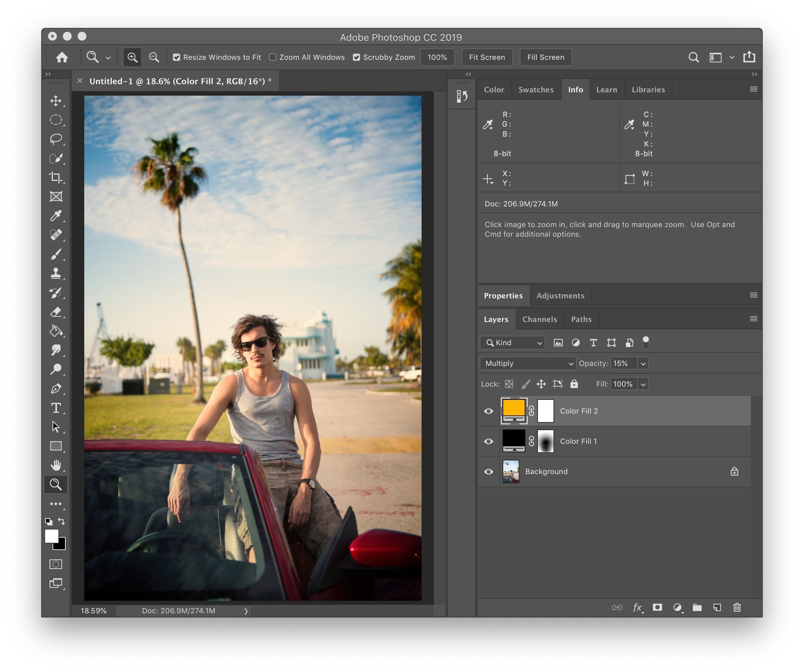Open the blending mode dropdown
The height and width of the screenshot is (672, 804).
(x=525, y=363)
